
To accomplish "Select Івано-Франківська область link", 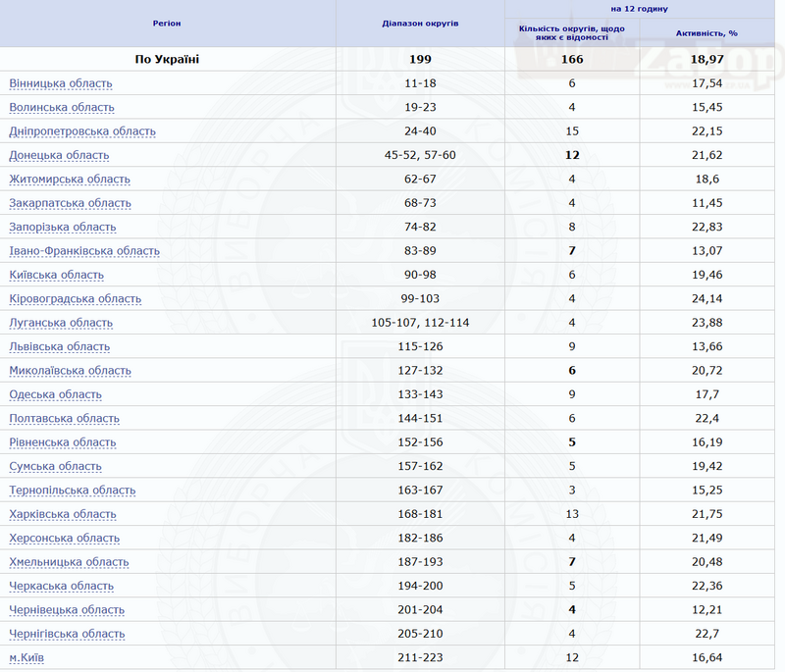I will coord(84,251).
